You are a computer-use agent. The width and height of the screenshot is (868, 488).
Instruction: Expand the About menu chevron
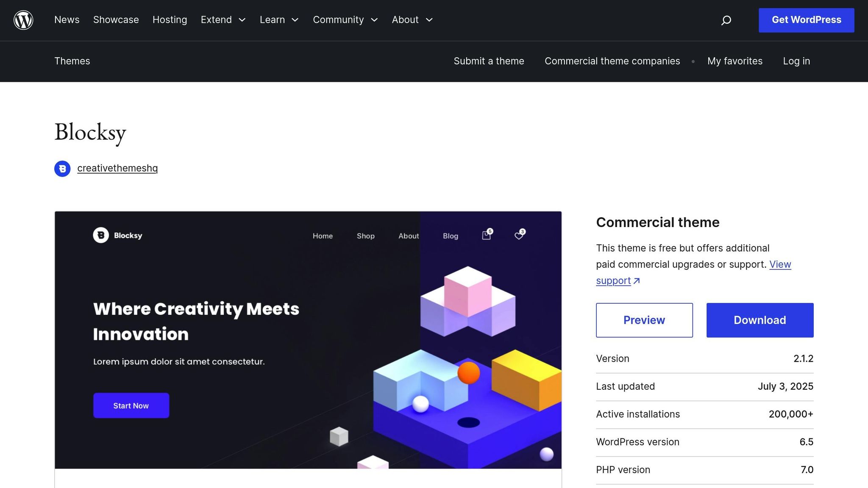(429, 20)
